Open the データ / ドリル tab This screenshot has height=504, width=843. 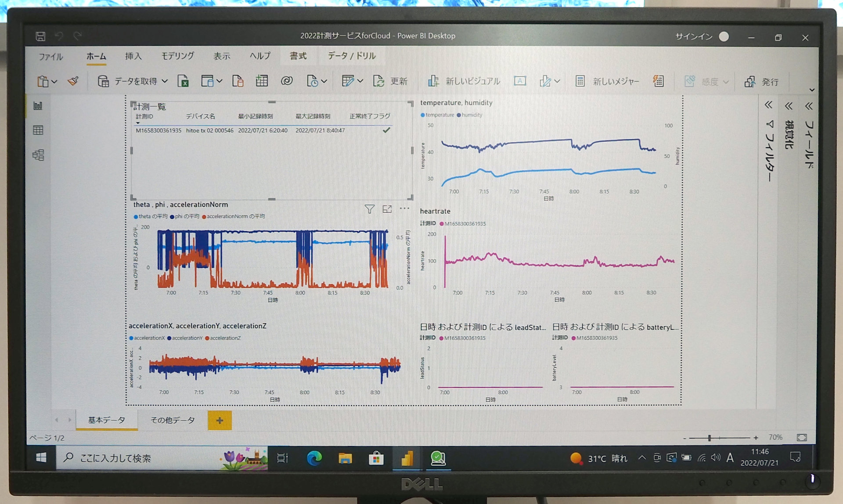pyautogui.click(x=352, y=56)
